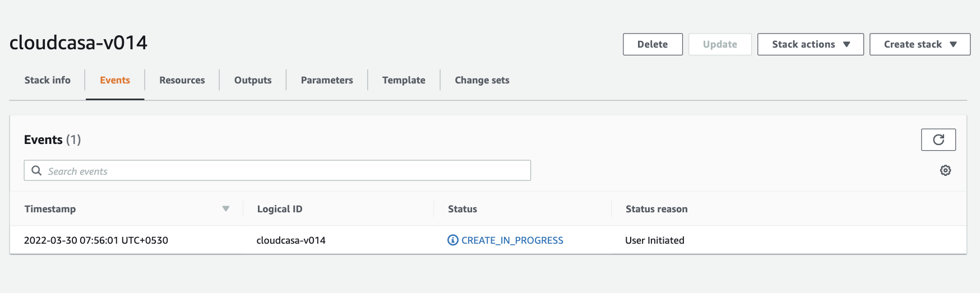The height and width of the screenshot is (293, 980).
Task: Open CREATE_IN_PROGRESS status link
Action: pos(512,240)
